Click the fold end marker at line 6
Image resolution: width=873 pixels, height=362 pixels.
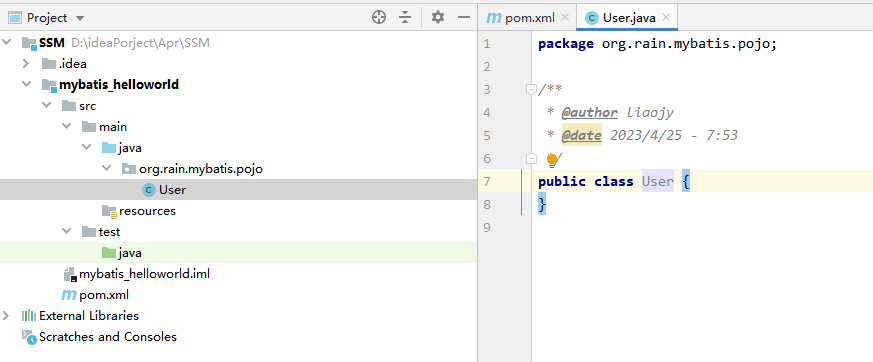click(531, 159)
